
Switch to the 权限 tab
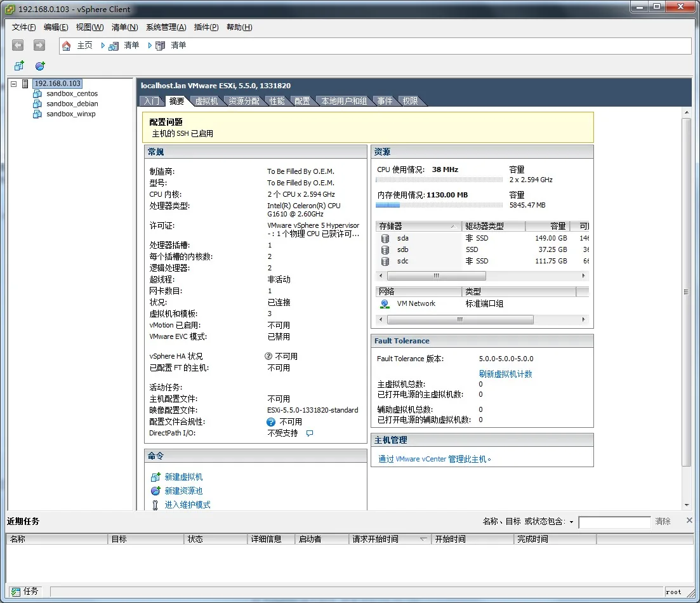pos(410,101)
